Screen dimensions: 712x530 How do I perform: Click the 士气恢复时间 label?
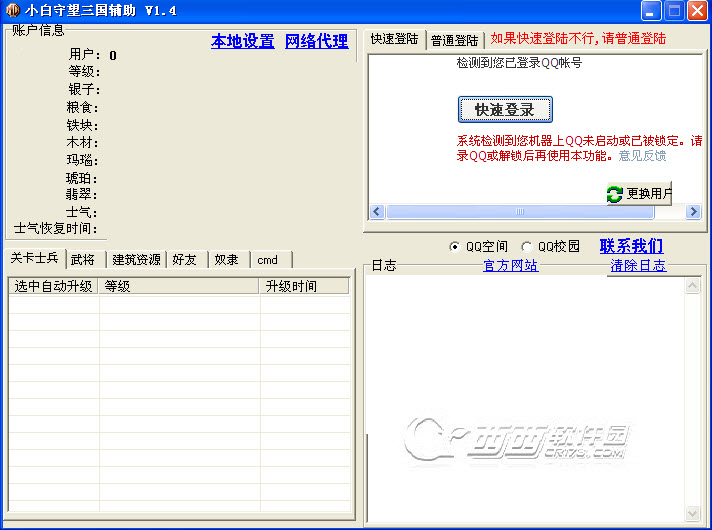tap(55, 228)
